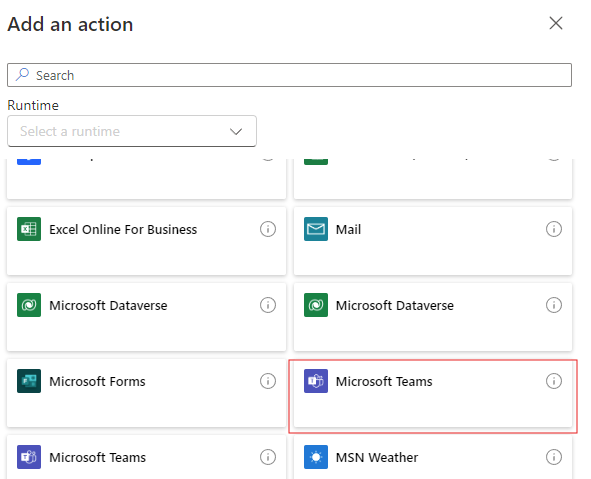Image resolution: width=591 pixels, height=479 pixels.
Task: Show info for MSN Weather
Action: pyautogui.click(x=554, y=457)
